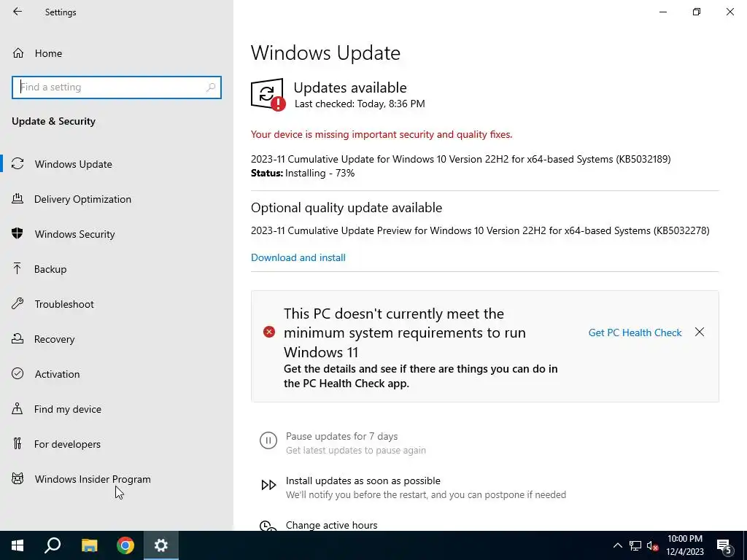This screenshot has width=747, height=560.
Task: Click the Windows Insider cat icon
Action: 18,478
